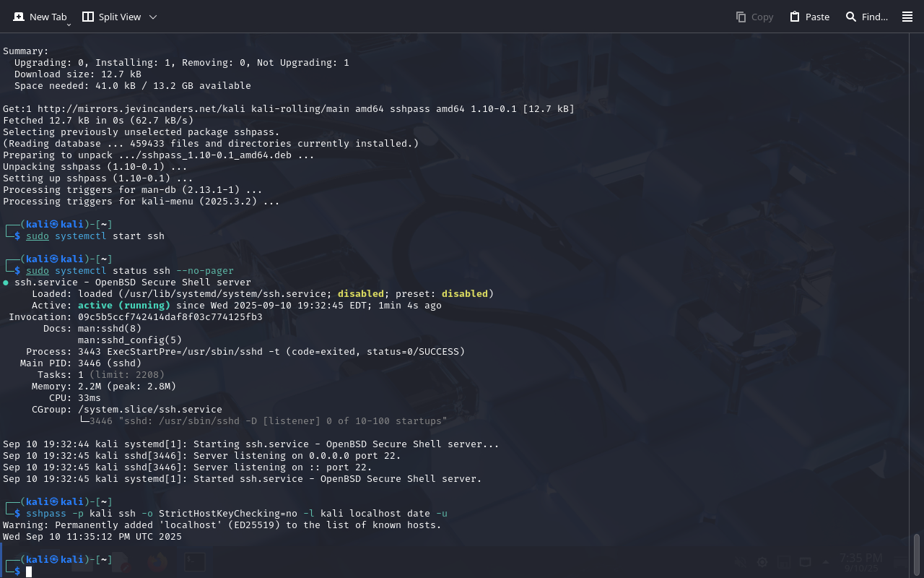Screen dimensions: 924x578
Task: Click 'man:sshd(8)' docs entry
Action: [x=110, y=329]
